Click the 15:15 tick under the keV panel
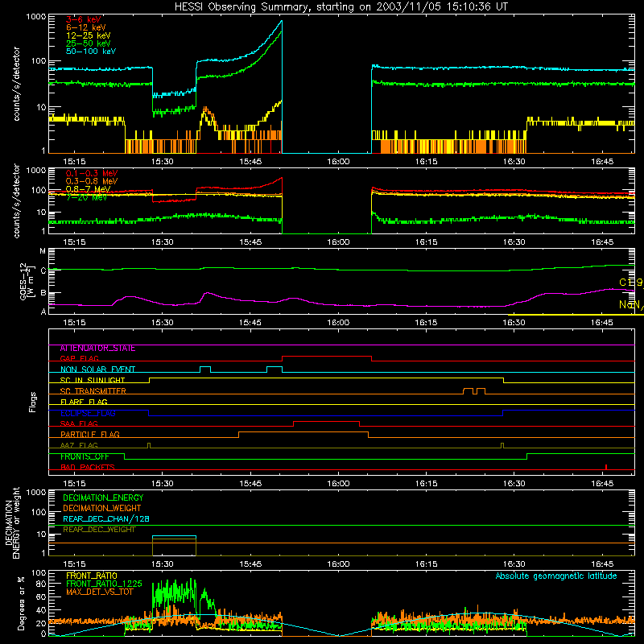The height and width of the screenshot is (644, 644). (x=74, y=162)
